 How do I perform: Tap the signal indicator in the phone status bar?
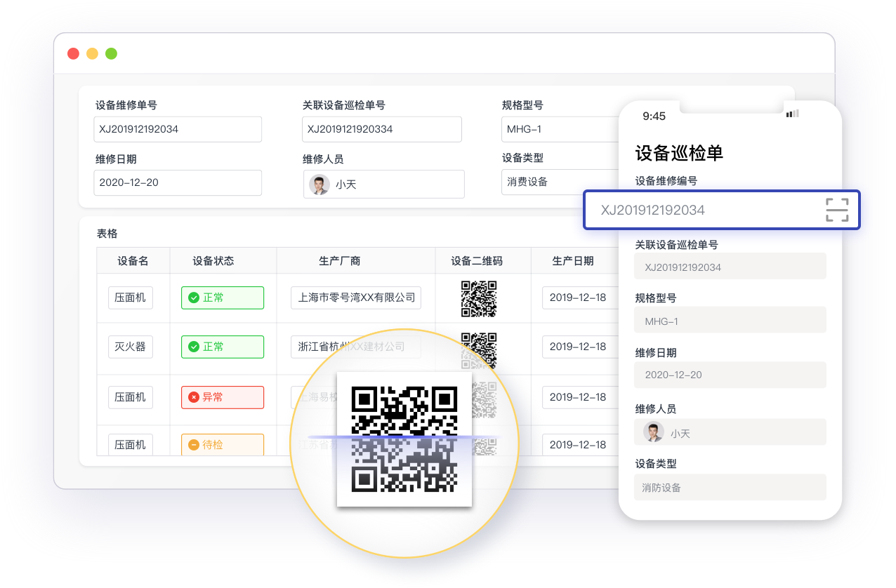(792, 114)
